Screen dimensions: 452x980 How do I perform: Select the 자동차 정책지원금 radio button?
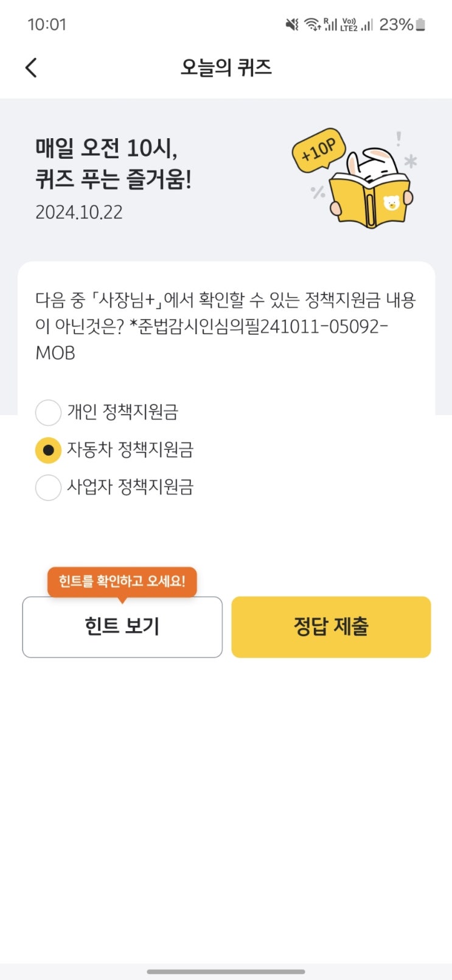(x=48, y=450)
